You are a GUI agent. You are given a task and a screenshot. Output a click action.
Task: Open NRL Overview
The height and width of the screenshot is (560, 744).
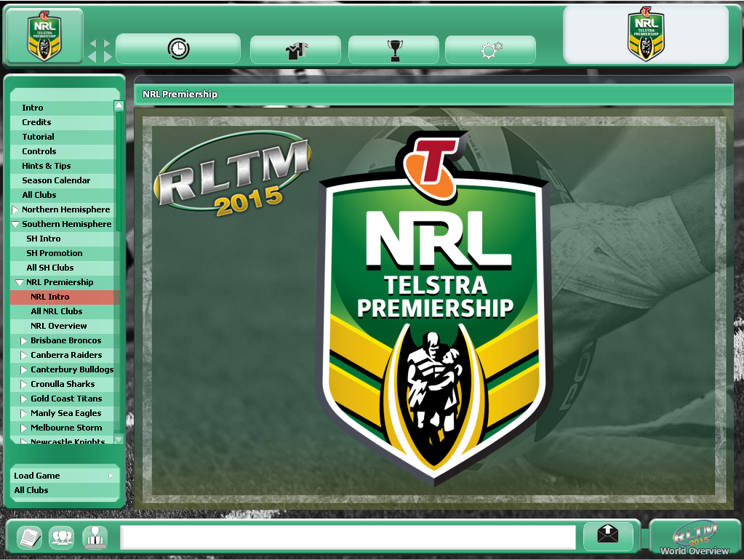point(62,326)
